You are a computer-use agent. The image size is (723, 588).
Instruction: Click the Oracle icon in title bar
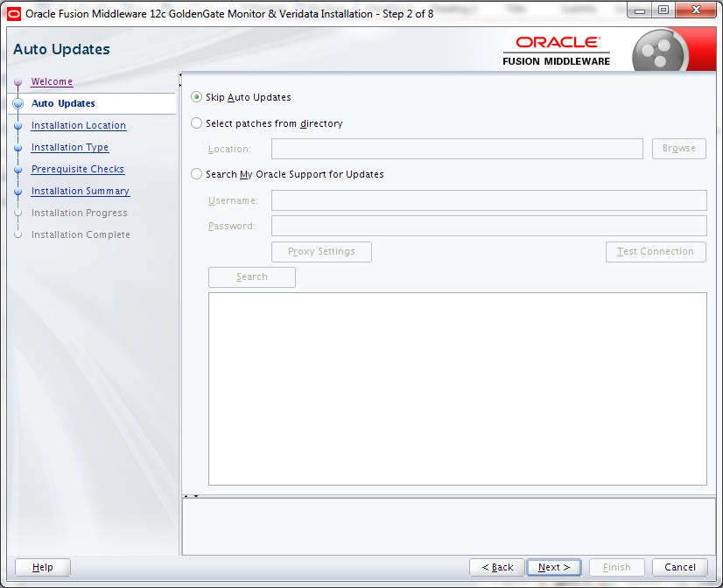tap(14, 14)
